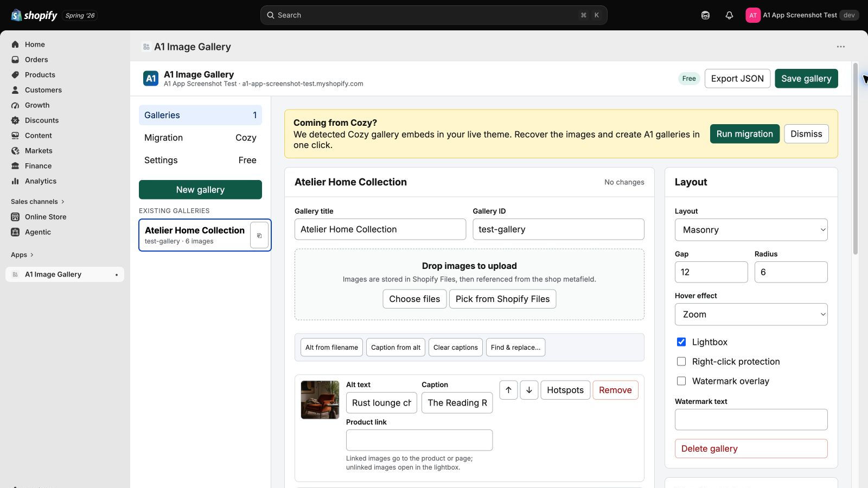Open the Migration tab
This screenshot has height=488, width=868.
tap(200, 138)
